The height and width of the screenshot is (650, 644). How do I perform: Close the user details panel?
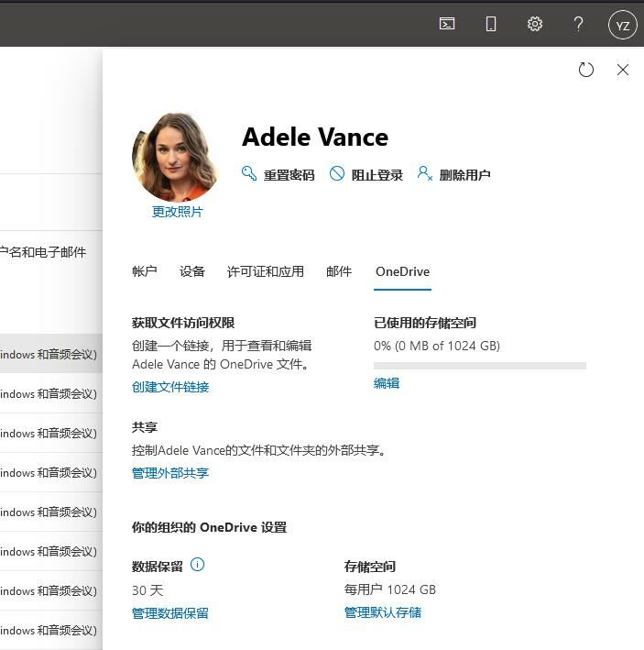point(623,70)
